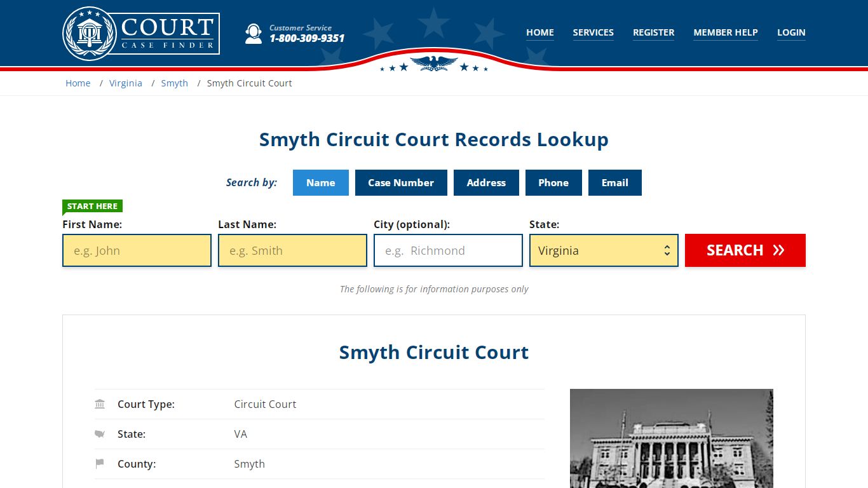
Task: Click the state map icon beside State
Action: [100, 434]
